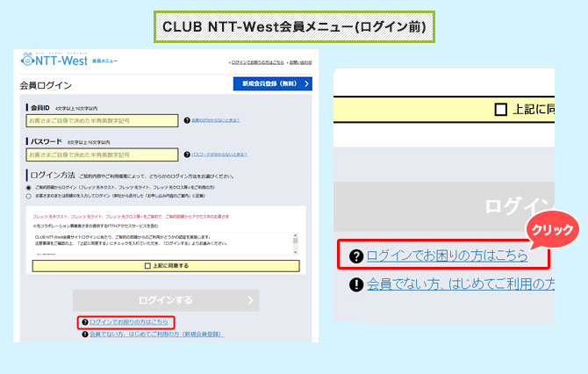Click the ログインする button
The image size is (588, 374).
pyautogui.click(x=166, y=300)
